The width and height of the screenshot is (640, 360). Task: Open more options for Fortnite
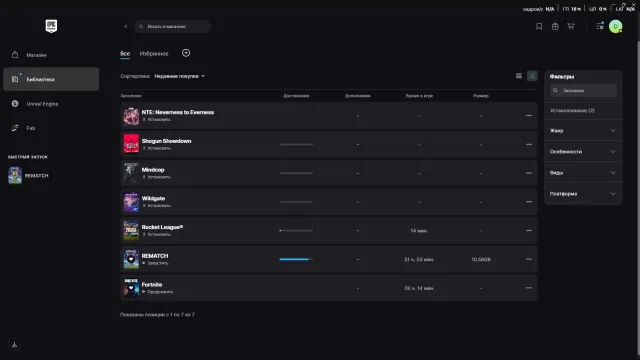[529, 288]
